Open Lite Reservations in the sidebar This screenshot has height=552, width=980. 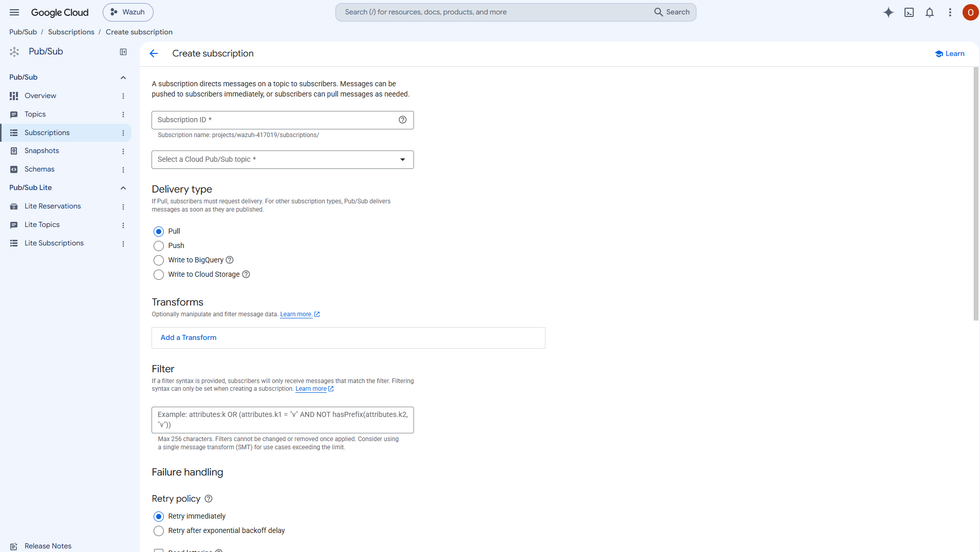(x=52, y=206)
